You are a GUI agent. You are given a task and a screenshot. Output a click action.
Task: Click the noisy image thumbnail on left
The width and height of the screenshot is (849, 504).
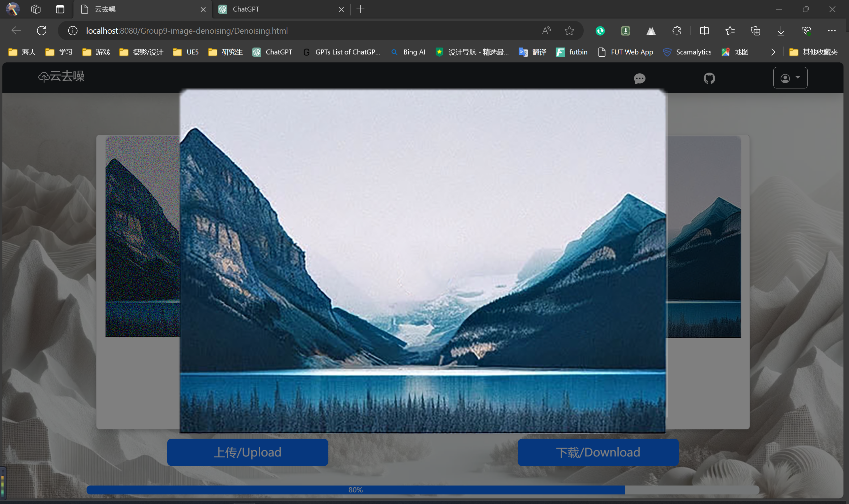click(142, 236)
